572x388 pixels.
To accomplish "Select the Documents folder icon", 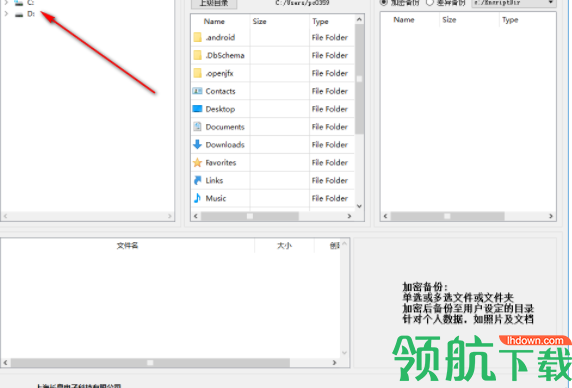I will coord(197,127).
